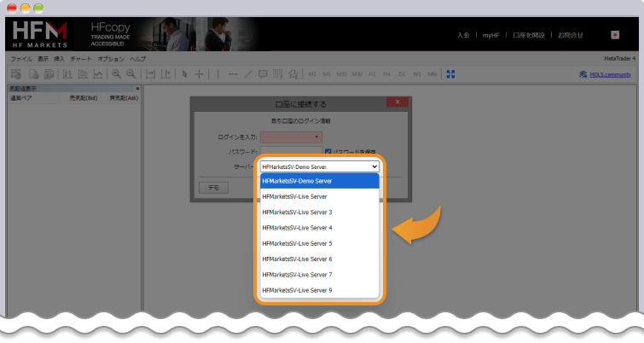Open the ヘルプ menu

137,59
